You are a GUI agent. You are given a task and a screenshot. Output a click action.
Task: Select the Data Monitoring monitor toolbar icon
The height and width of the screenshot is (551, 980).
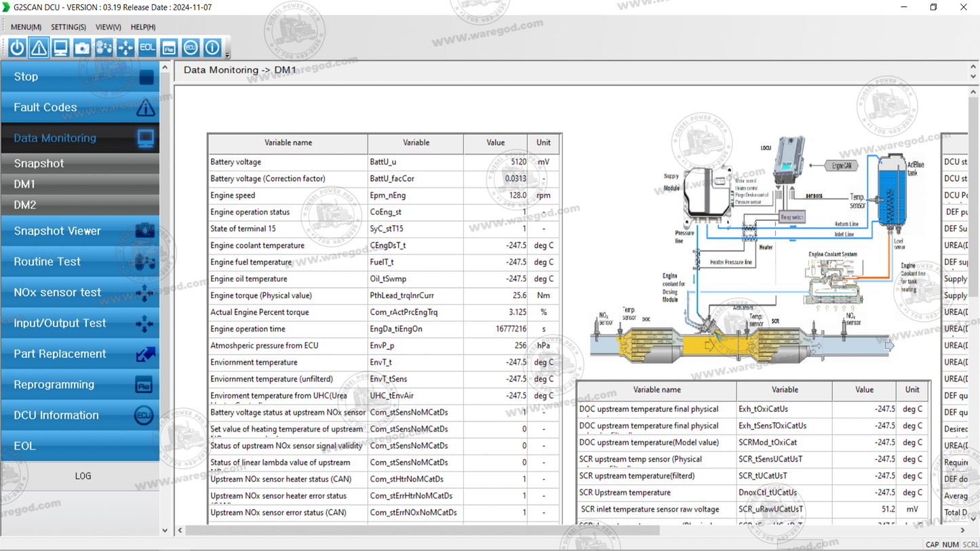tap(60, 47)
